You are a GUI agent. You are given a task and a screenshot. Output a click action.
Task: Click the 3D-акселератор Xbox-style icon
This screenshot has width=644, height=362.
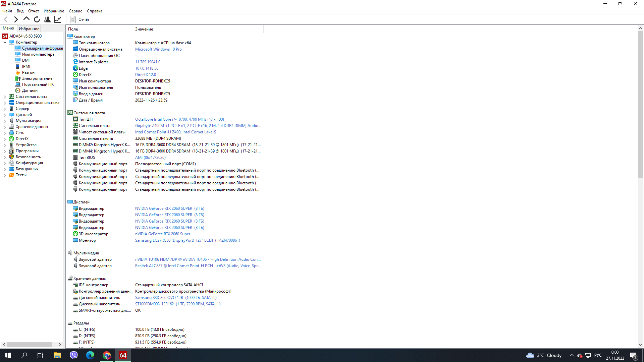75,234
